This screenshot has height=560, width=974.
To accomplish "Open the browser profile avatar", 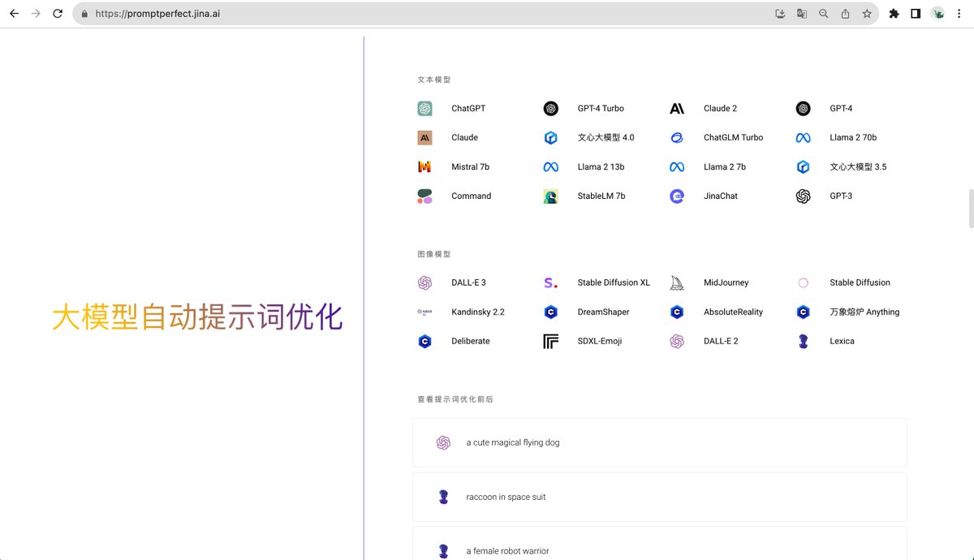I will pyautogui.click(x=937, y=14).
